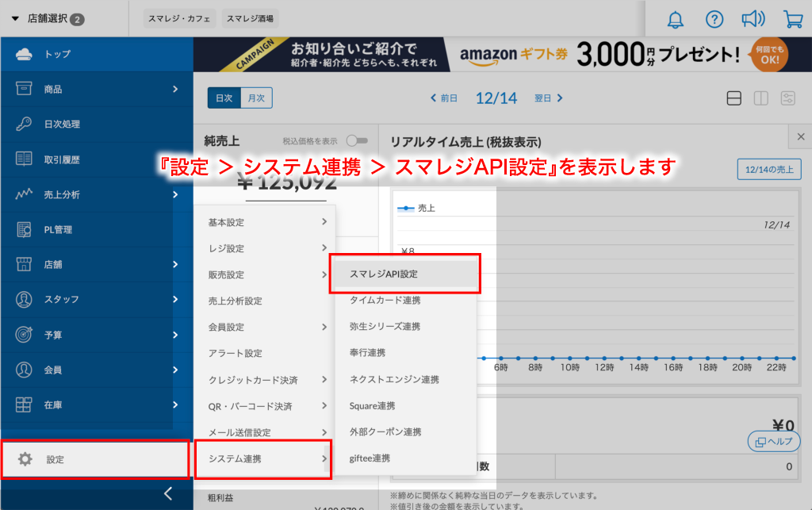Expand the スタッフ menu chevron

click(x=175, y=299)
